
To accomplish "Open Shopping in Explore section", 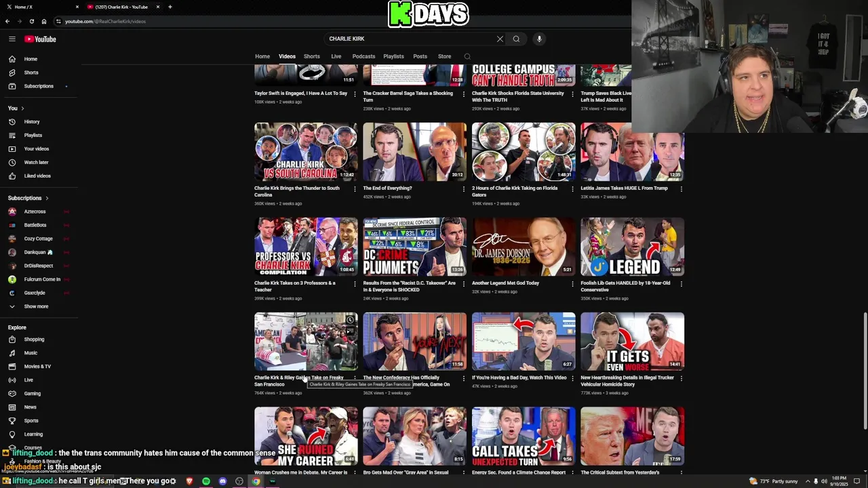I will pos(38,339).
